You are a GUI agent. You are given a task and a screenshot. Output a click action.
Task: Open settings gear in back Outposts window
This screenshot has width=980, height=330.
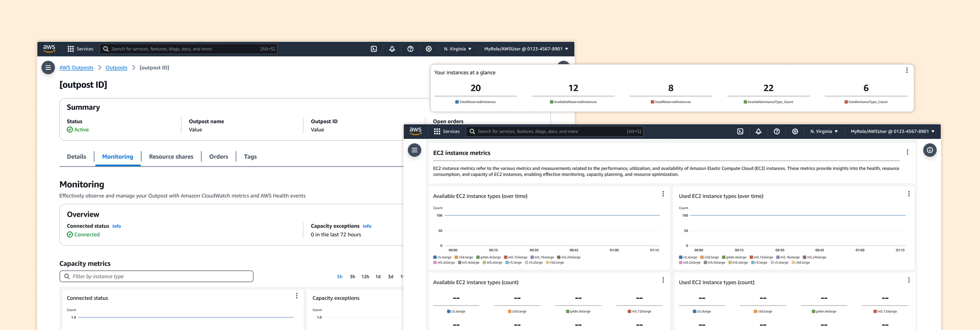point(429,49)
